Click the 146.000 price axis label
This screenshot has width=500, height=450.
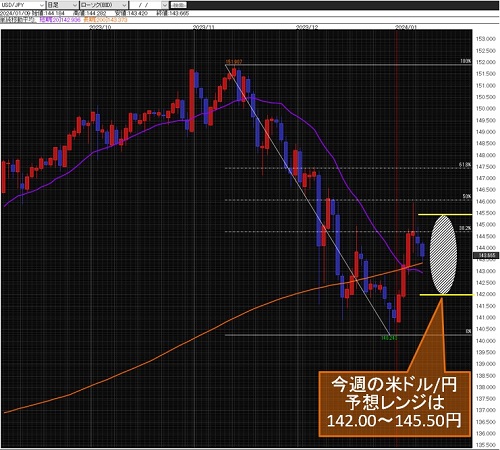486,201
